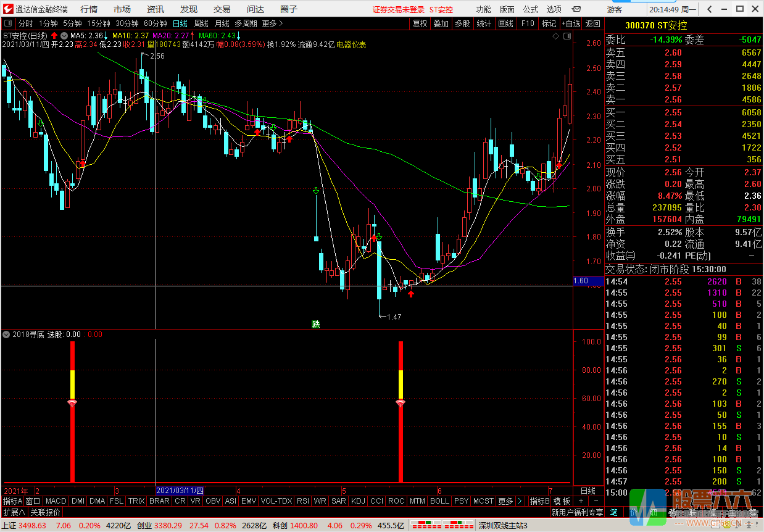Toggle the 多股 multi-stock view
The width and height of the screenshot is (764, 532).
pos(462,23)
